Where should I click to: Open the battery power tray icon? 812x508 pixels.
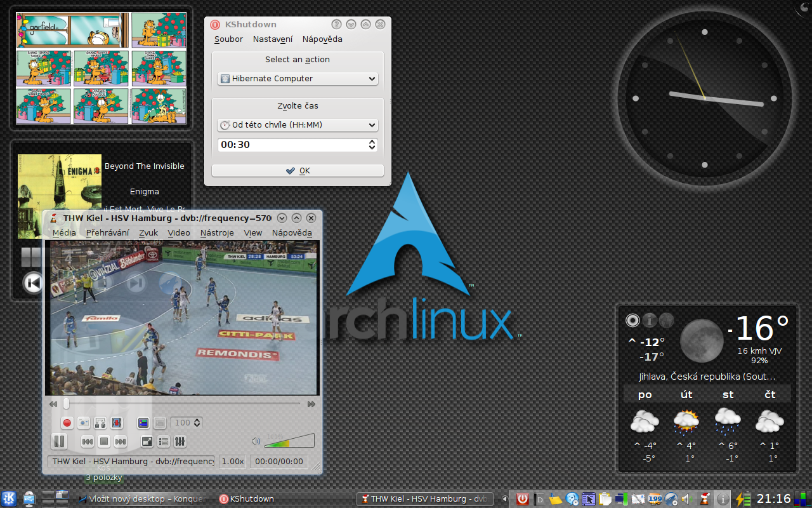tap(742, 499)
